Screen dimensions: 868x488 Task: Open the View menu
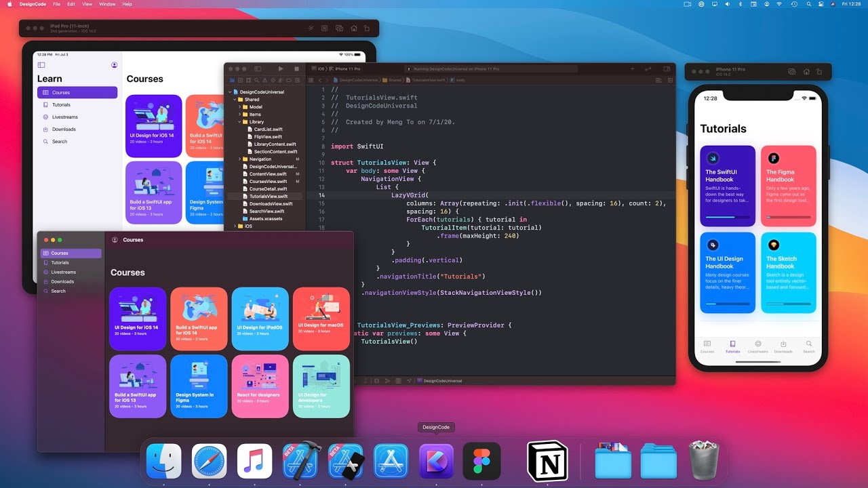pos(87,4)
